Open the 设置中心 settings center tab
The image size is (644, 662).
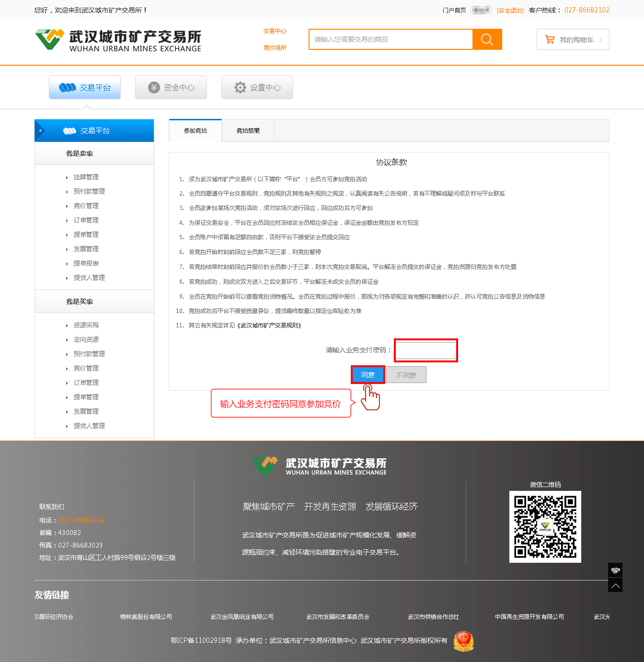click(x=257, y=87)
